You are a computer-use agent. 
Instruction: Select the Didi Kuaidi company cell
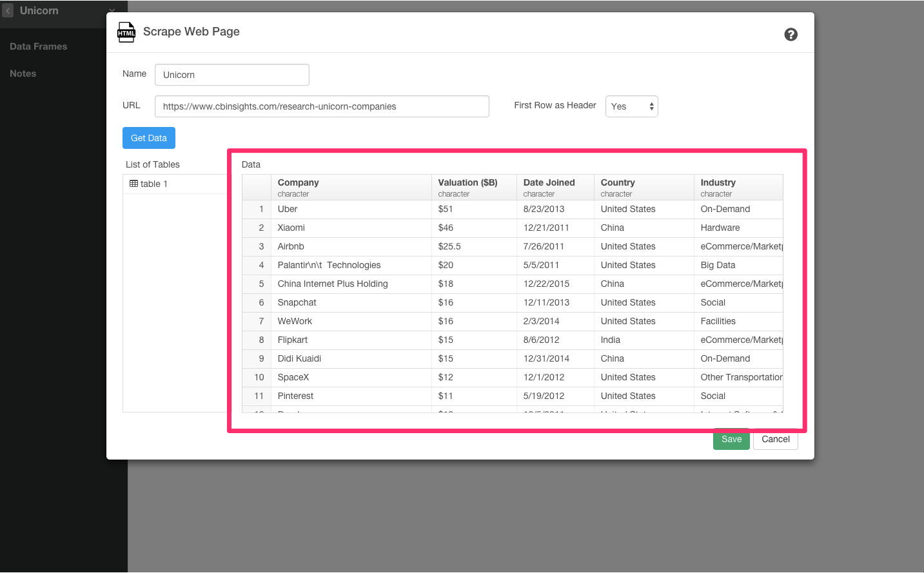tap(351, 358)
